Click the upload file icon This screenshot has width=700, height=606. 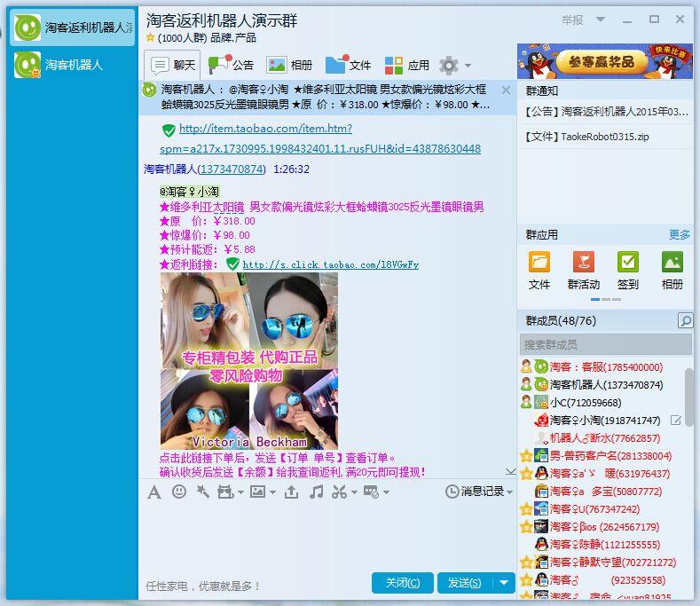coord(291,492)
